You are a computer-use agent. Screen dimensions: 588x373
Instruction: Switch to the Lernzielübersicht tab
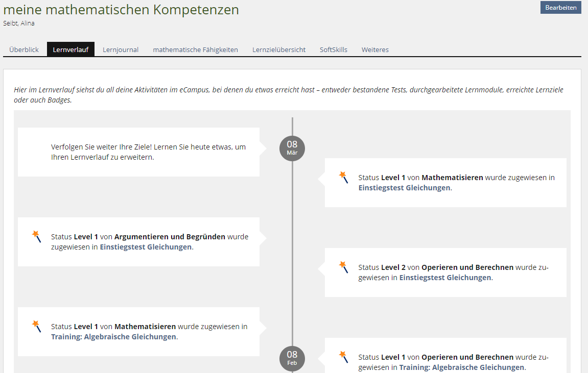point(279,49)
